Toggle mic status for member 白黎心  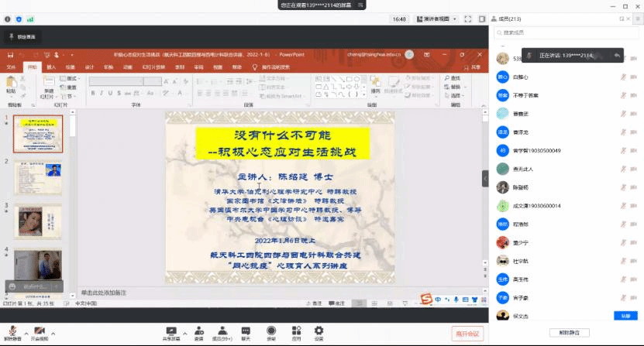point(623,77)
